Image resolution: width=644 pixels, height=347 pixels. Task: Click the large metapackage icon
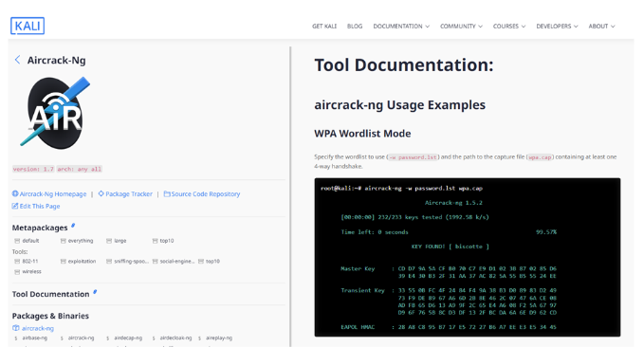point(109,241)
